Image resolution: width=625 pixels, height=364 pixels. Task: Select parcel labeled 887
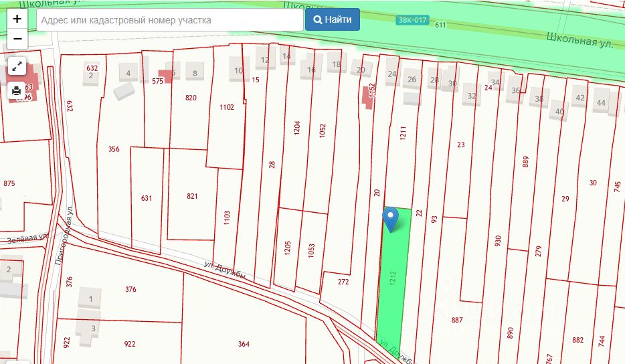coord(457,320)
